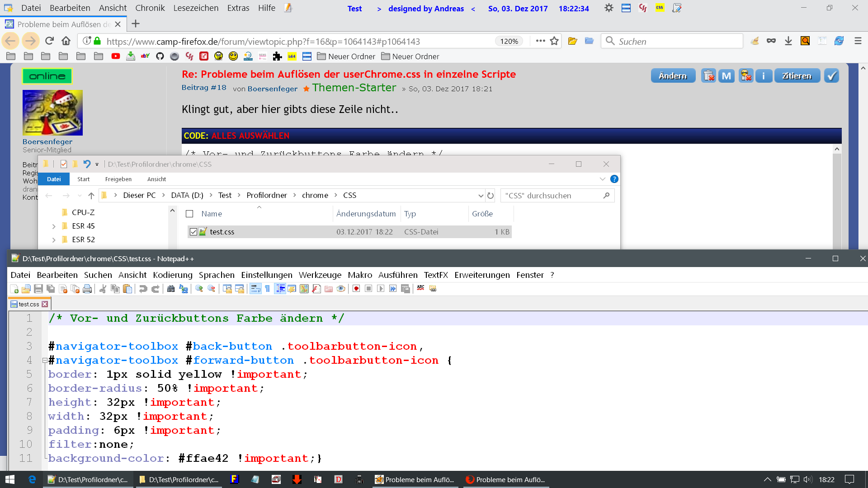The width and height of the screenshot is (868, 488).
Task: Click the Zoom In magnifier icon
Action: point(199,289)
